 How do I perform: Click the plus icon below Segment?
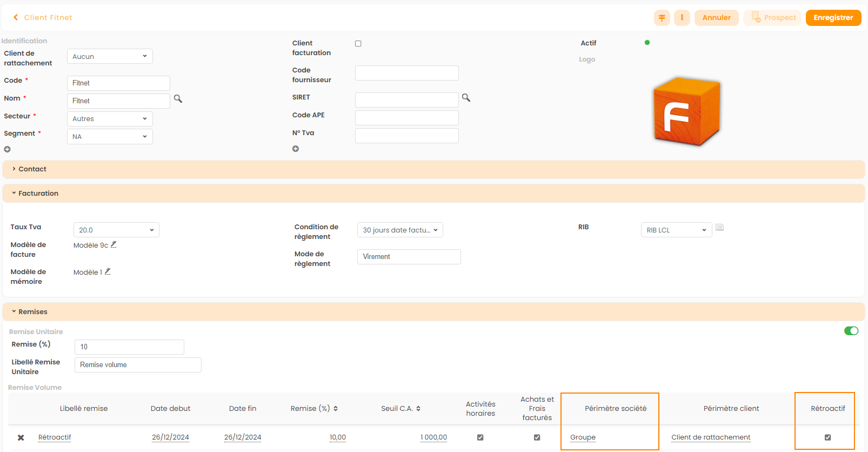point(8,149)
